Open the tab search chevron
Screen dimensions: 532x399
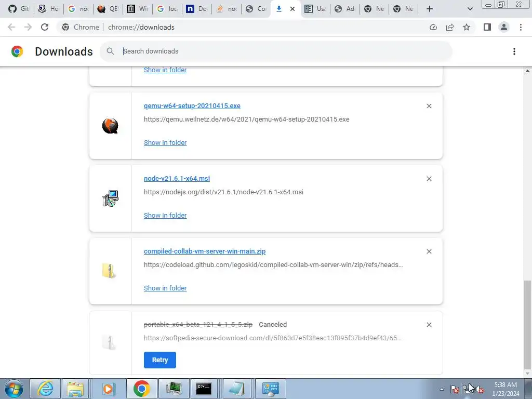[x=470, y=9]
